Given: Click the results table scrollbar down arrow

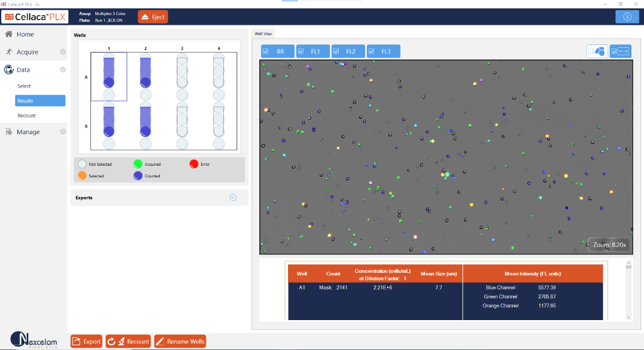Looking at the screenshot, I should coord(628,317).
